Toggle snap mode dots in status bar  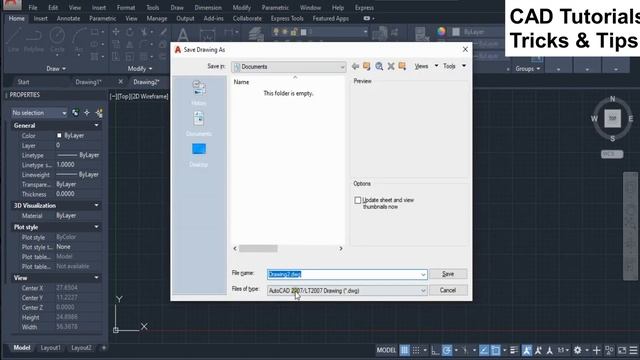tap(416, 350)
